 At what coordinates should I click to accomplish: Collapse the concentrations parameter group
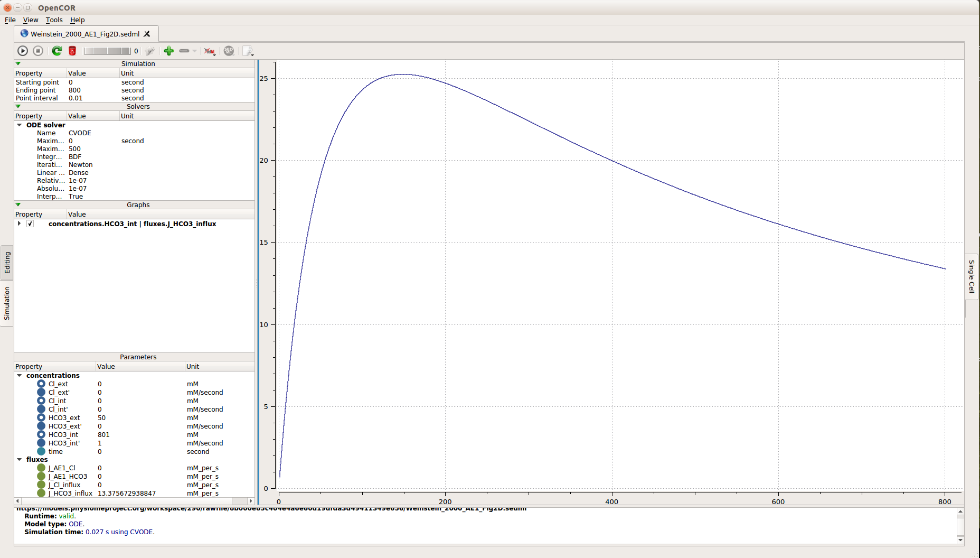(20, 376)
